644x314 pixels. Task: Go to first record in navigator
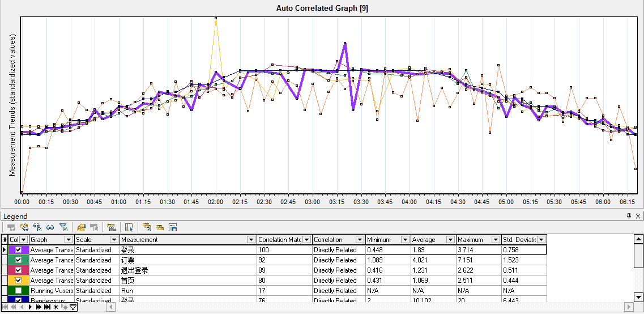click(5, 307)
